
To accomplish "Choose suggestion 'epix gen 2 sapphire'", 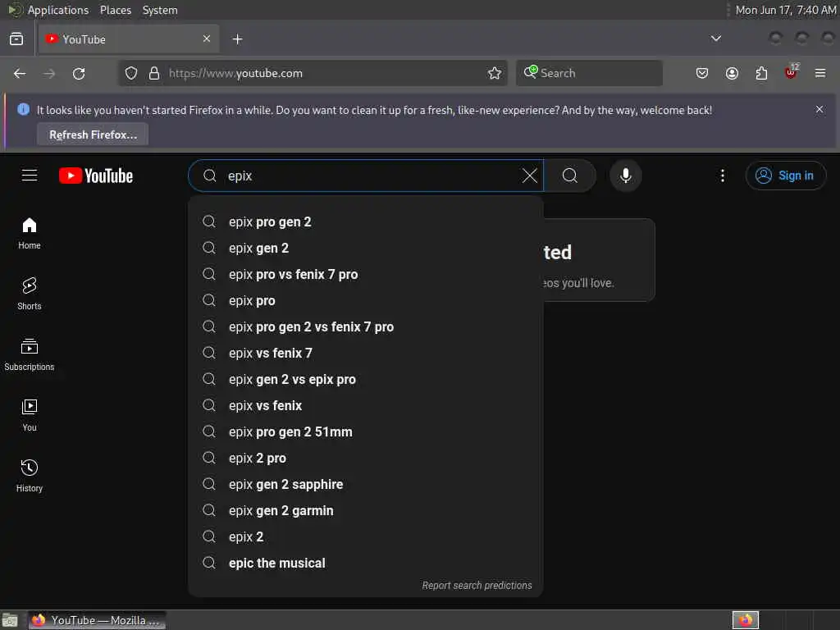I will (365, 484).
